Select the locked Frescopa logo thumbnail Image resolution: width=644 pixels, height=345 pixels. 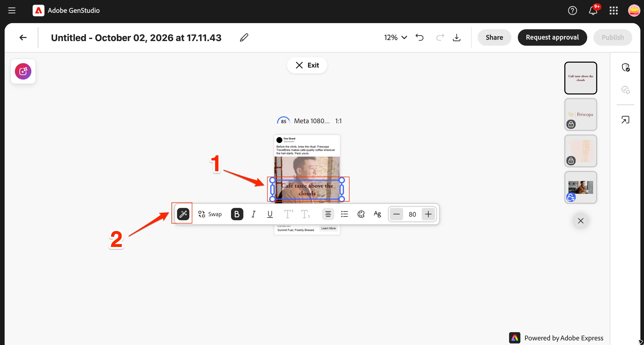click(x=581, y=114)
